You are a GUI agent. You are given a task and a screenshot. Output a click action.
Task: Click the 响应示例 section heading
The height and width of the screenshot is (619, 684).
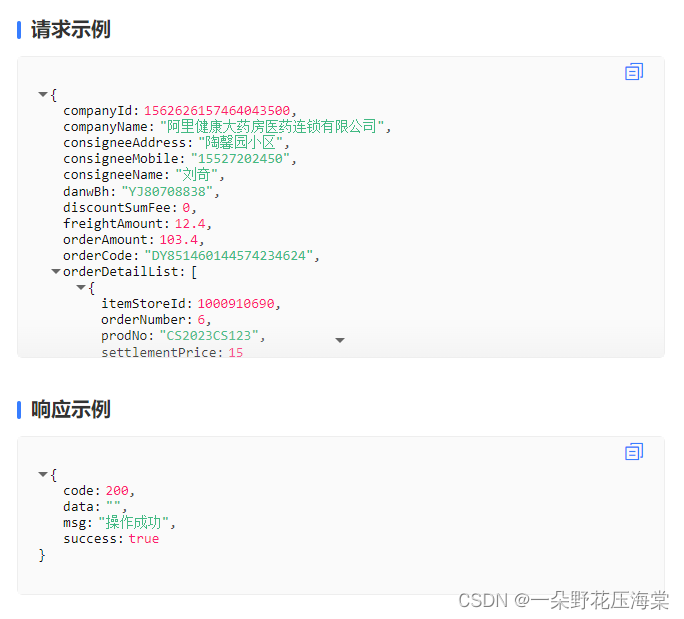click(x=71, y=410)
